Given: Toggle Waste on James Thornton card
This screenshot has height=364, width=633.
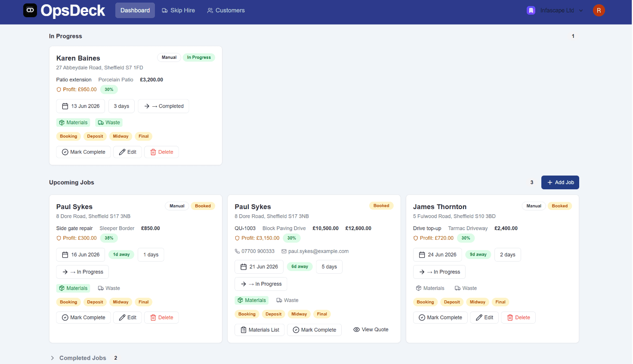Looking at the screenshot, I should pos(466,288).
